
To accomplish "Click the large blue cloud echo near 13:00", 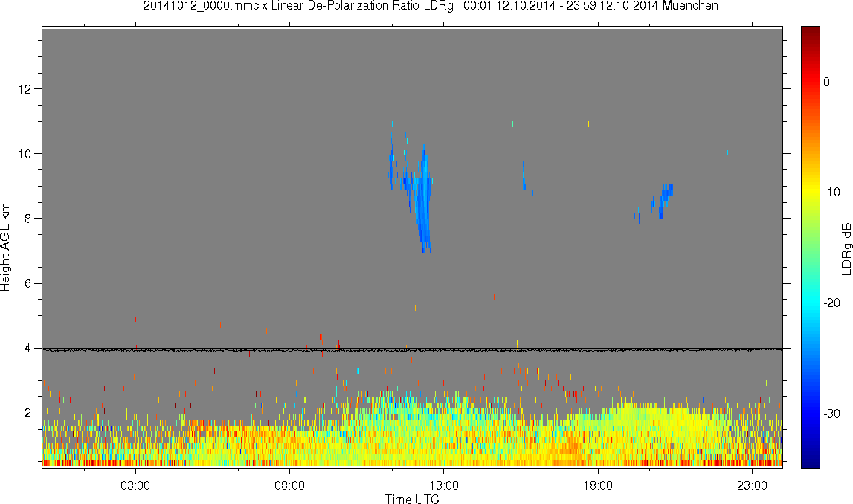I will click(422, 202).
